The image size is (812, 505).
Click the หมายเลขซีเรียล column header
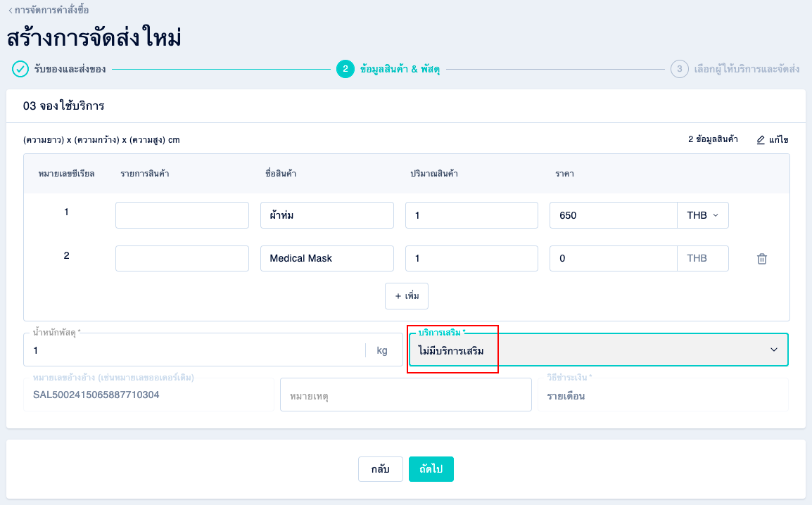(66, 174)
